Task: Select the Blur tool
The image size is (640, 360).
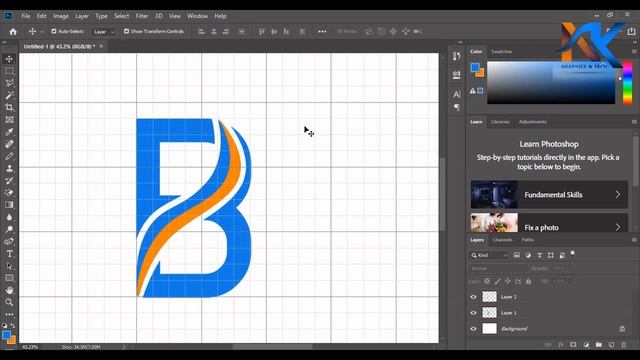Action: click(x=9, y=217)
